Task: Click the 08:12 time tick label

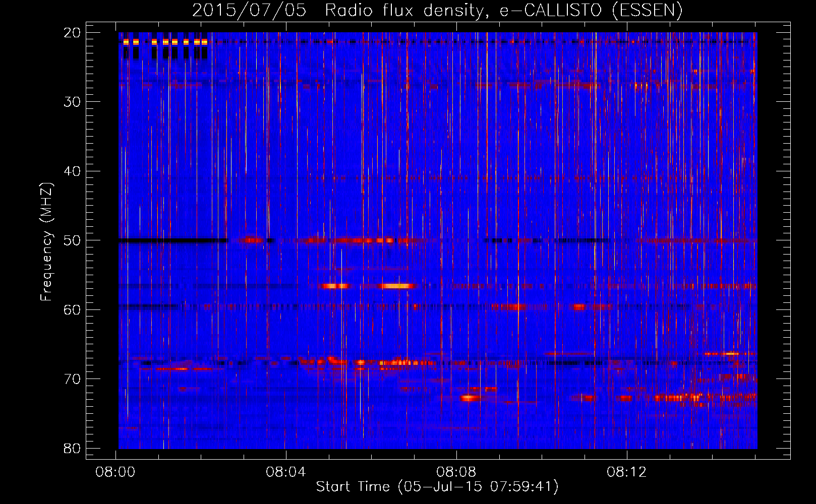Action: tap(627, 472)
